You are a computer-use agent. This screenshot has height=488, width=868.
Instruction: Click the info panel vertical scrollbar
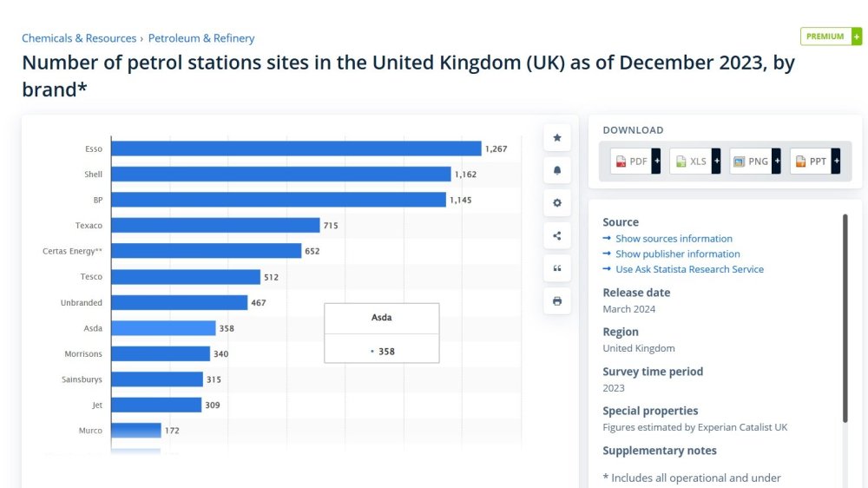click(x=845, y=319)
